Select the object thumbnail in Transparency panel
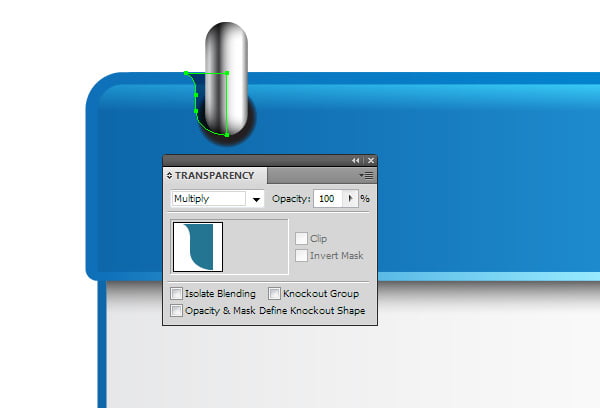This screenshot has height=408, width=600. tap(198, 247)
